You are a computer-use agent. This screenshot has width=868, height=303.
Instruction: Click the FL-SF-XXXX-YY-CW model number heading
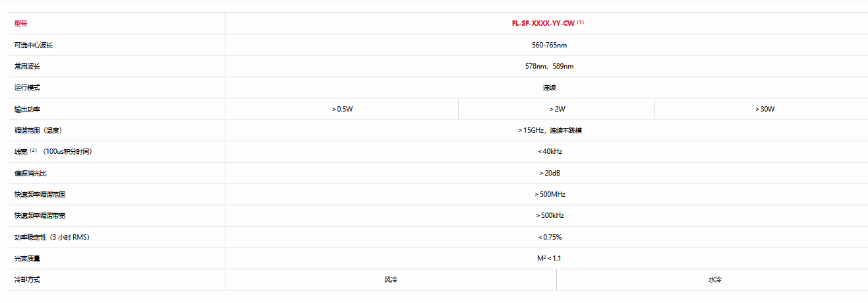point(544,23)
